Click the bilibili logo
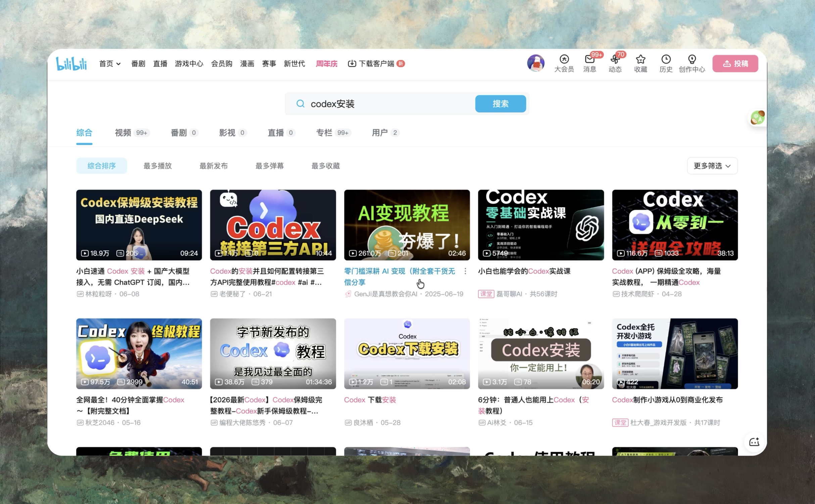Image resolution: width=815 pixels, height=504 pixels. 71,63
